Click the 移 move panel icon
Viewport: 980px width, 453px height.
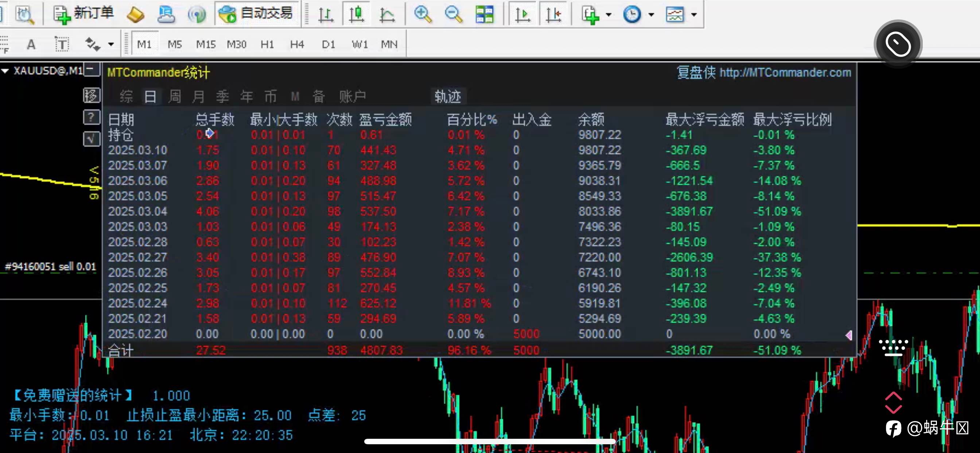91,95
